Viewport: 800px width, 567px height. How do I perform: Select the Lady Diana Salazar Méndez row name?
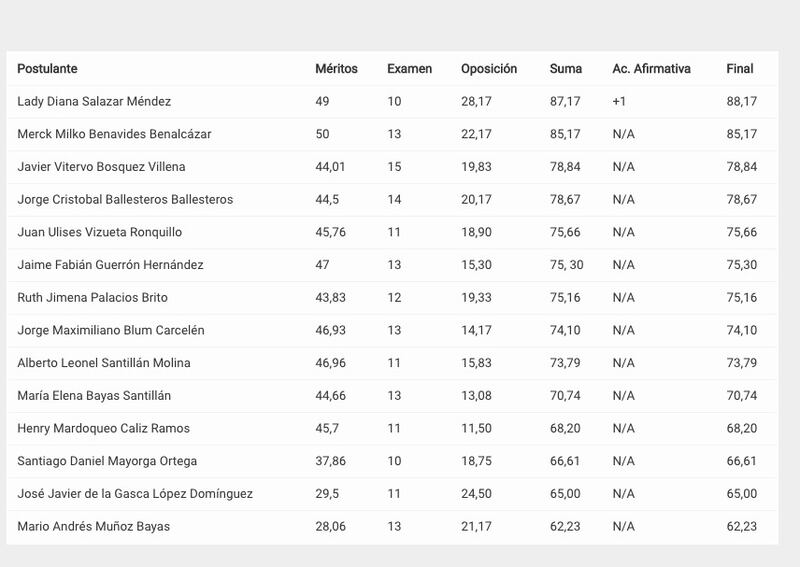pyautogui.click(x=94, y=101)
